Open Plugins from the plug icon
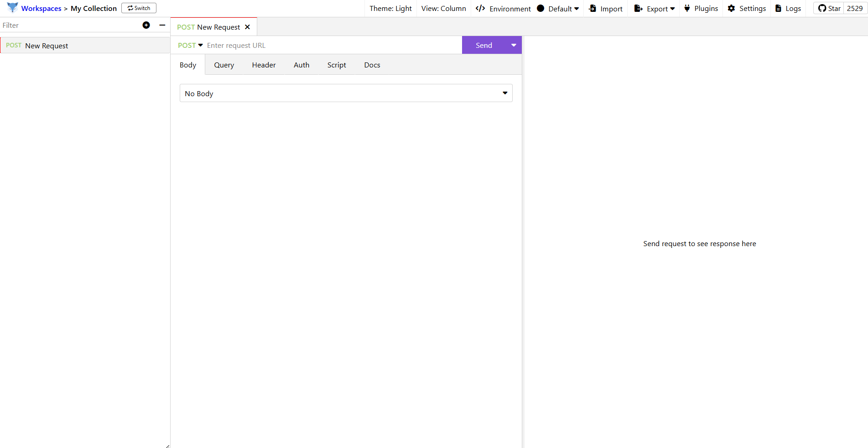 [687, 8]
